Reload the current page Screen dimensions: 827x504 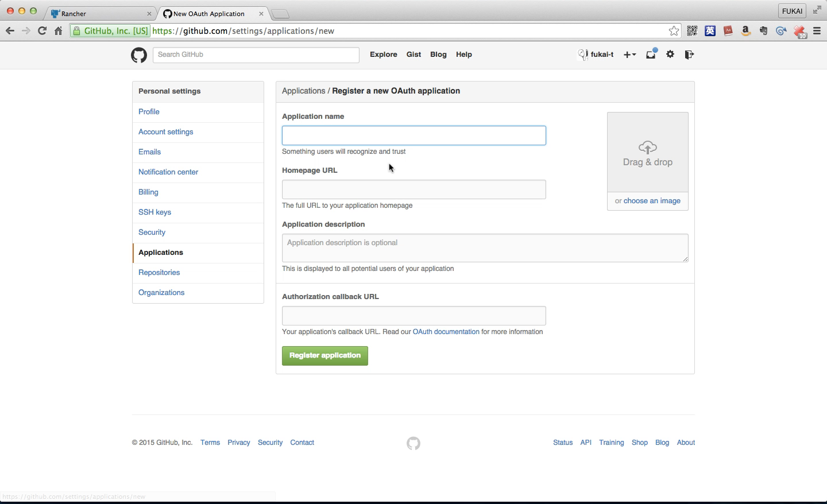[x=42, y=31]
